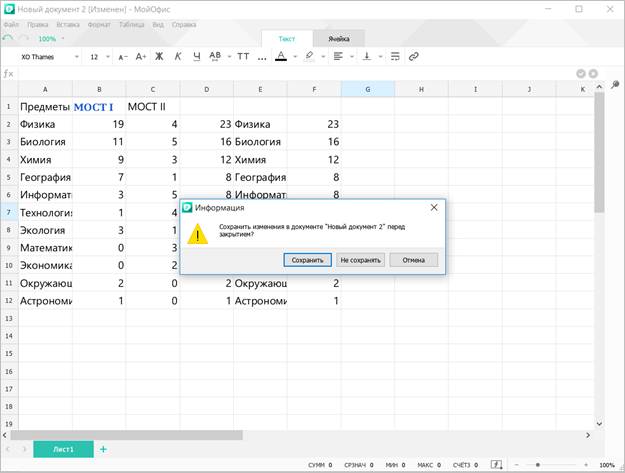Click the insert hyperlink icon
625x473 pixels.
click(x=414, y=56)
